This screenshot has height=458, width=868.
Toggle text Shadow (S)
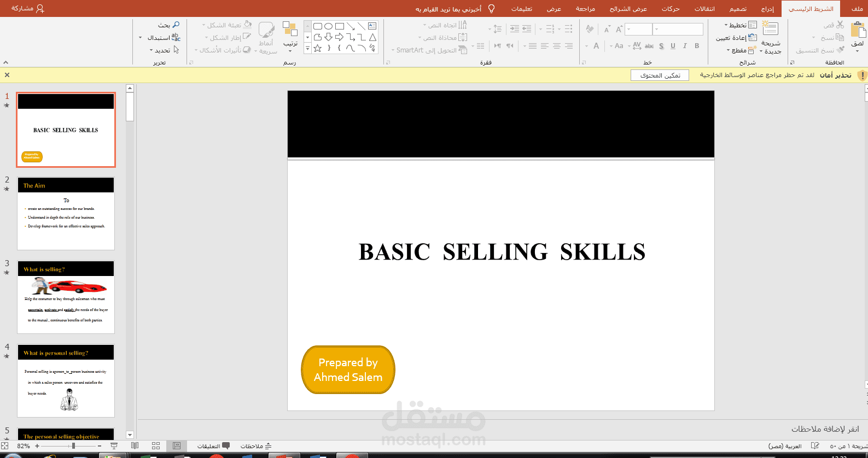pos(661,46)
